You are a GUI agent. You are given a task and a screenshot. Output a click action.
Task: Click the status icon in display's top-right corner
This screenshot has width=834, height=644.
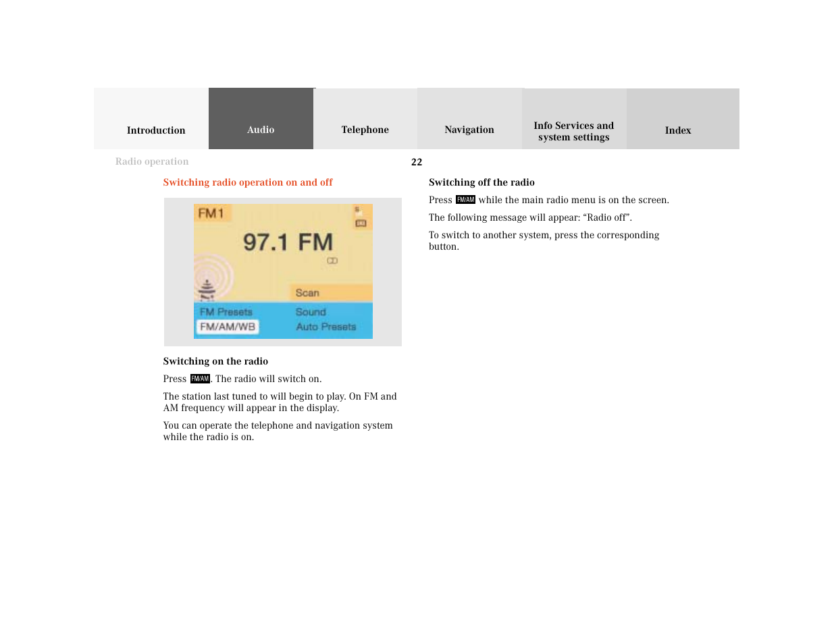[361, 217]
